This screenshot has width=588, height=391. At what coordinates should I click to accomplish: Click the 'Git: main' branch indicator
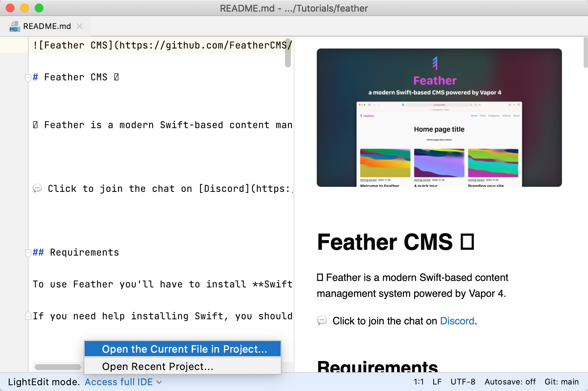562,382
